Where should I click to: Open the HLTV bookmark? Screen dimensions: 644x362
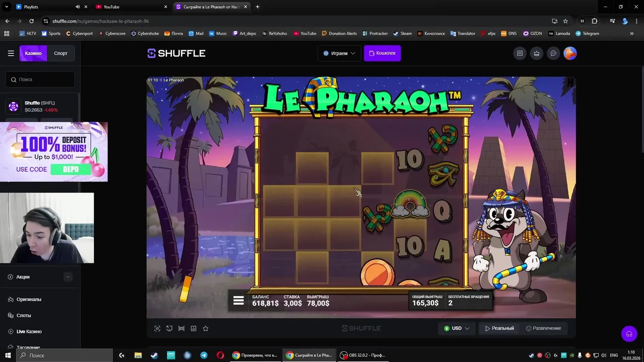click(x=28, y=34)
